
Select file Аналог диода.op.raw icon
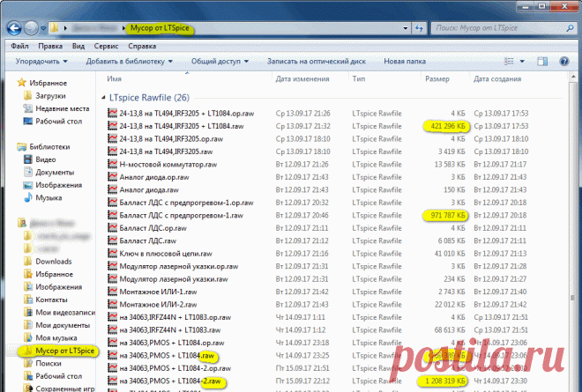point(113,177)
